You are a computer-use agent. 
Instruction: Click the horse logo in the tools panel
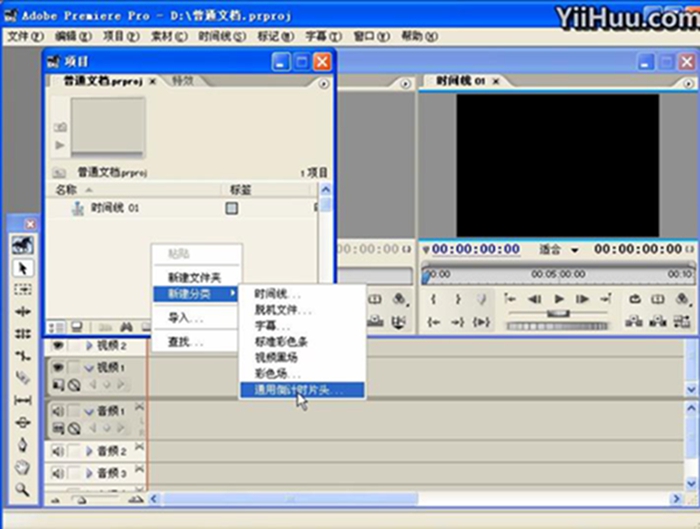22,245
